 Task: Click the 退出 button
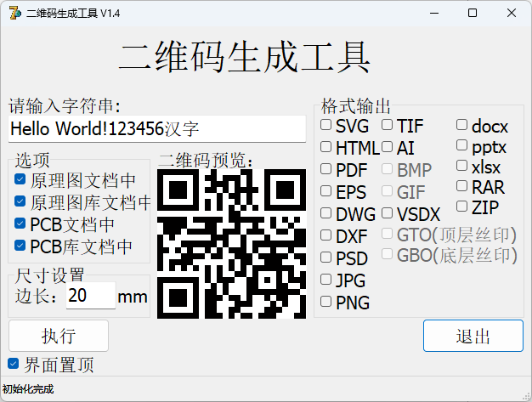473,336
